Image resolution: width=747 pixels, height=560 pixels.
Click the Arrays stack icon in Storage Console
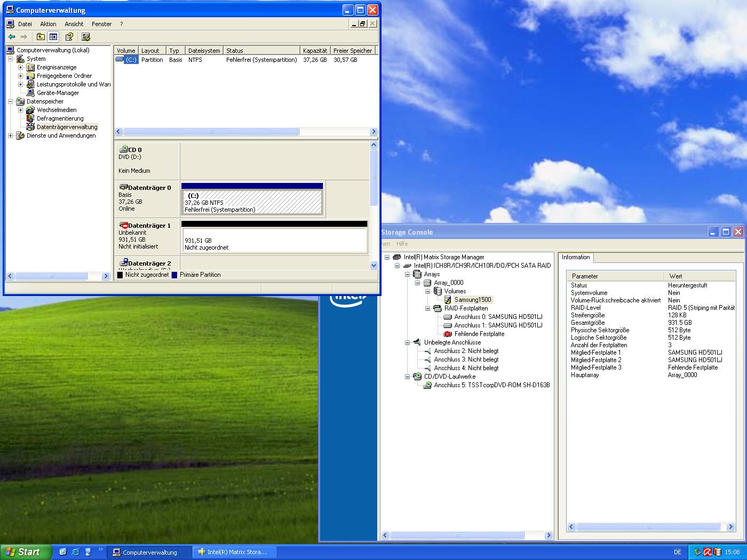click(x=417, y=274)
